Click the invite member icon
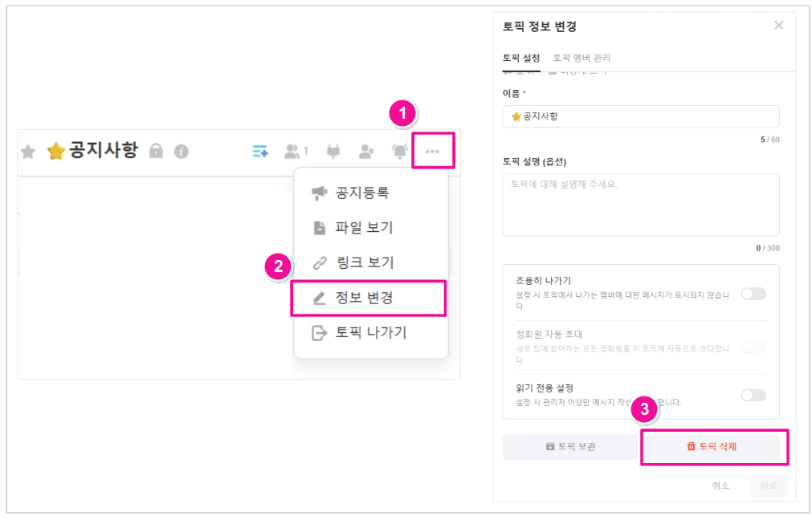 click(366, 151)
